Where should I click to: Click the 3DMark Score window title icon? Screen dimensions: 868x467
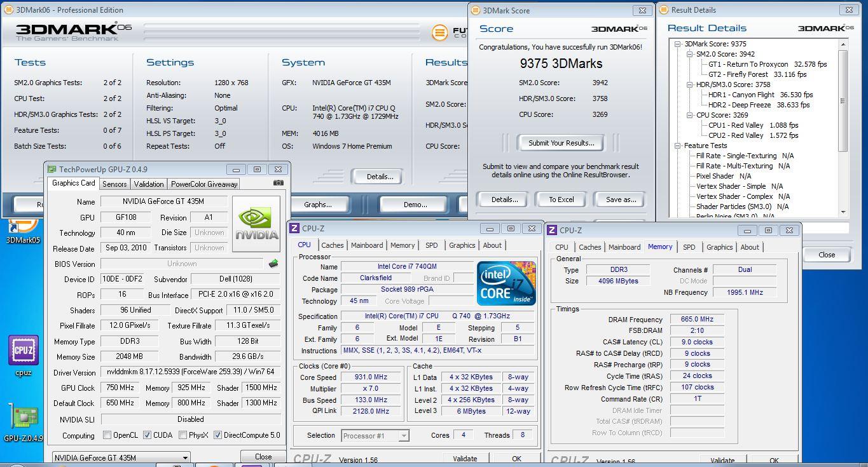(x=476, y=10)
